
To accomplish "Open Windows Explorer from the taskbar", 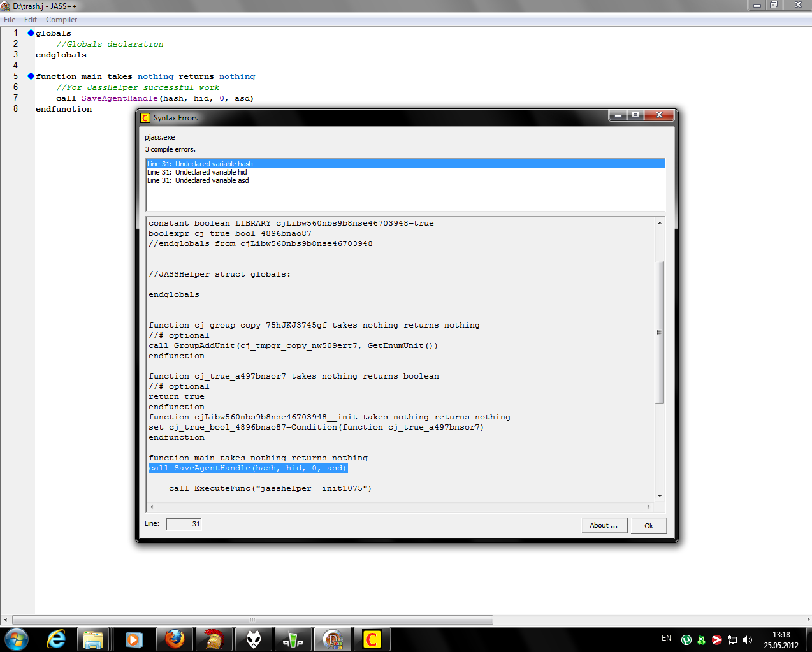I will [94, 639].
